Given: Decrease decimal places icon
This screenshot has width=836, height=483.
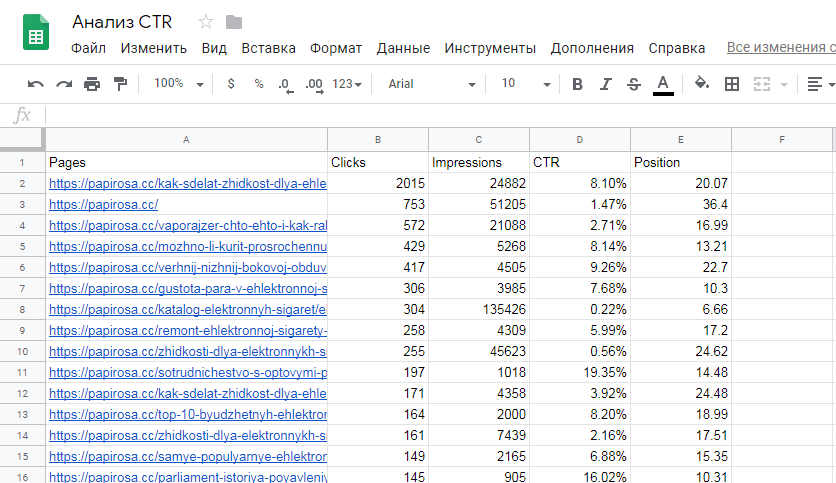Looking at the screenshot, I should (x=286, y=85).
